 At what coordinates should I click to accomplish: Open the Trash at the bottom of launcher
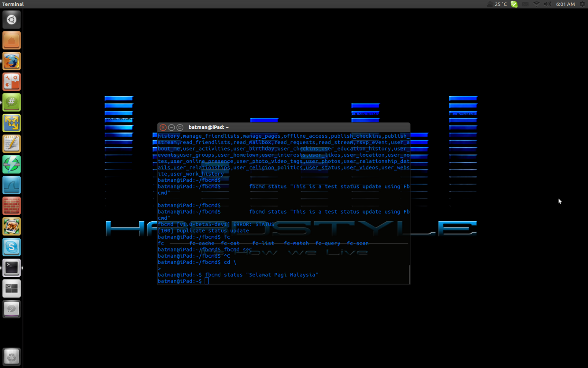click(11, 356)
